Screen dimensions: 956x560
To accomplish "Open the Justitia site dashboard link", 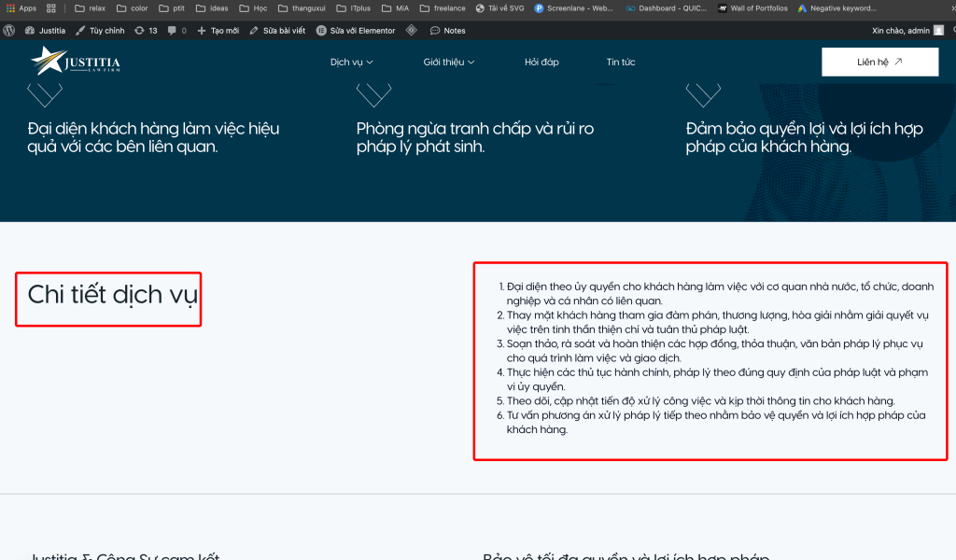I will pyautogui.click(x=46, y=30).
